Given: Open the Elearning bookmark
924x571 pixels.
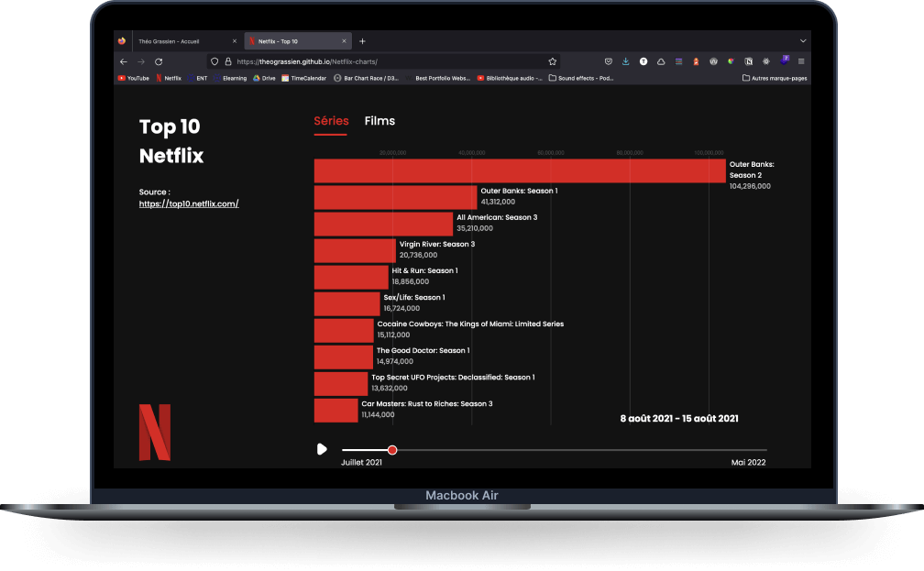Looking at the screenshot, I should tap(230, 78).
